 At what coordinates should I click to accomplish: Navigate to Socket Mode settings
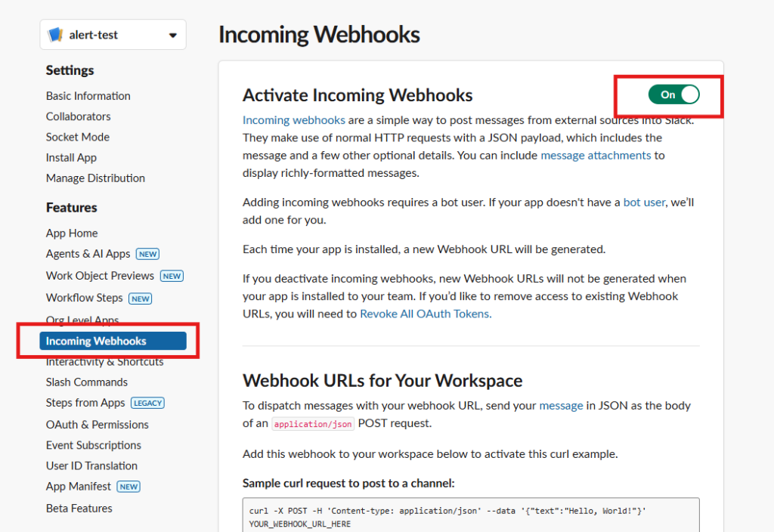point(77,137)
